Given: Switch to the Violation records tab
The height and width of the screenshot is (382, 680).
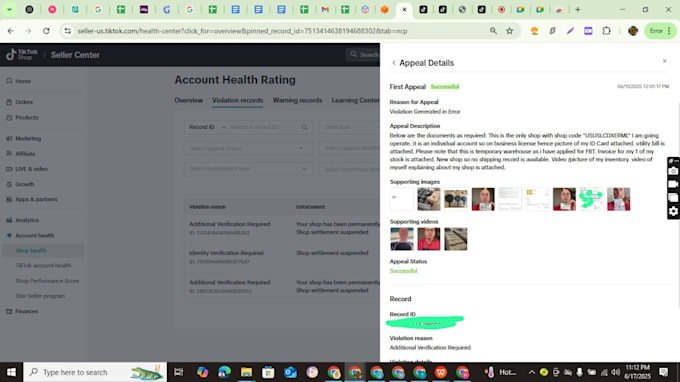Looking at the screenshot, I should tap(237, 100).
